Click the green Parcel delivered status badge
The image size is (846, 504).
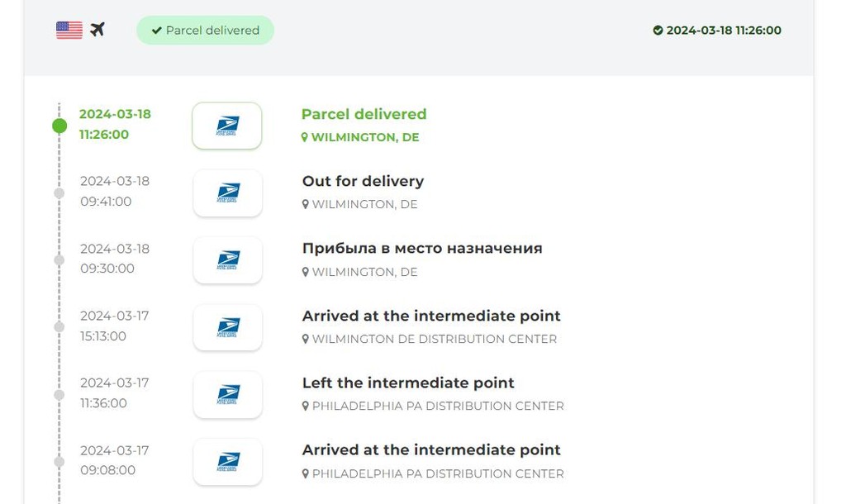click(x=205, y=31)
